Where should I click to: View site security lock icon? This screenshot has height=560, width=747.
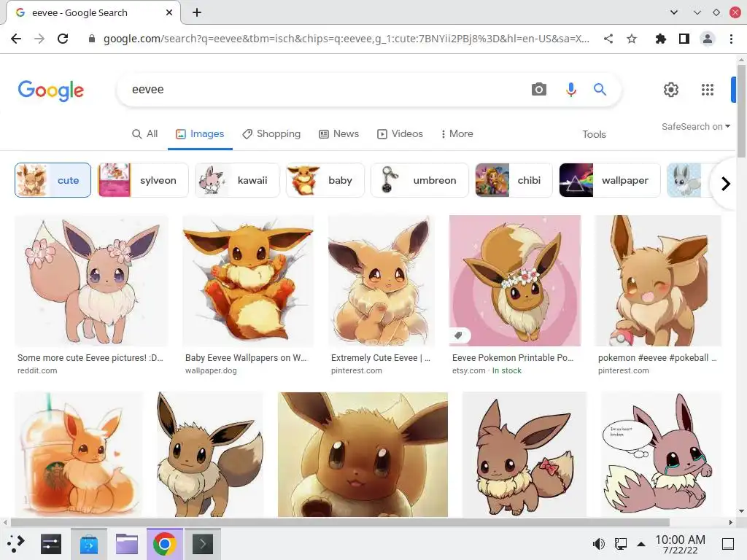click(x=91, y=39)
